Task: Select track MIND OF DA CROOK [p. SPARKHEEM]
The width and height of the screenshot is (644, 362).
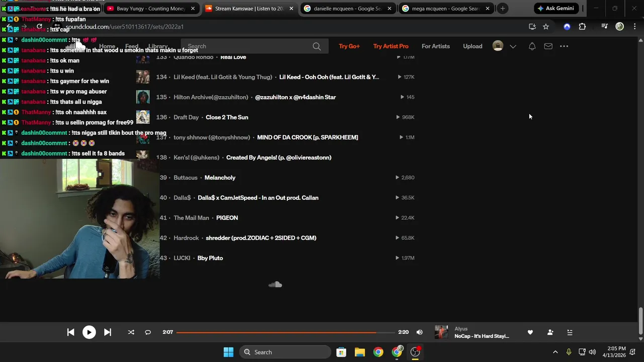Action: tap(307, 137)
